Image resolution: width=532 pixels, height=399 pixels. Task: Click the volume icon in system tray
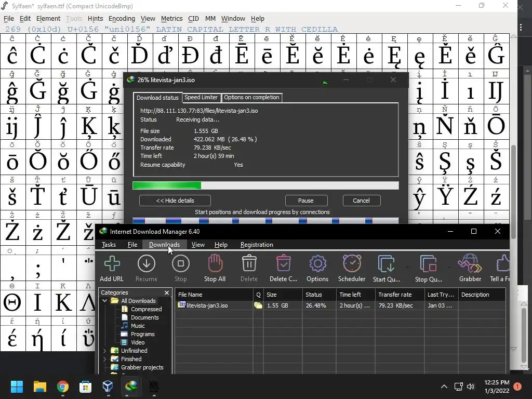(x=471, y=387)
